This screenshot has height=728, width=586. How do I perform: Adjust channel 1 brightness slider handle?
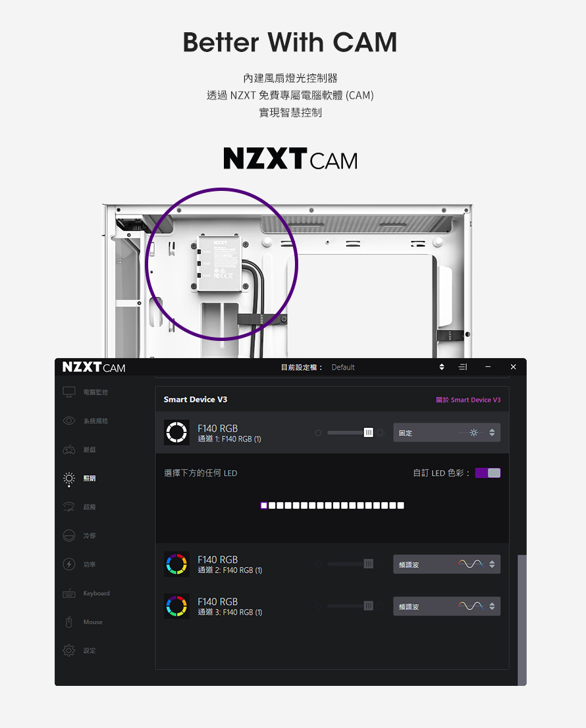(x=368, y=432)
